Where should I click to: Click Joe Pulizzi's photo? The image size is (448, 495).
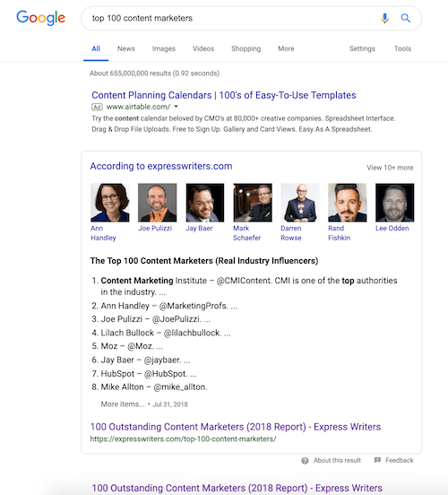[x=157, y=203]
